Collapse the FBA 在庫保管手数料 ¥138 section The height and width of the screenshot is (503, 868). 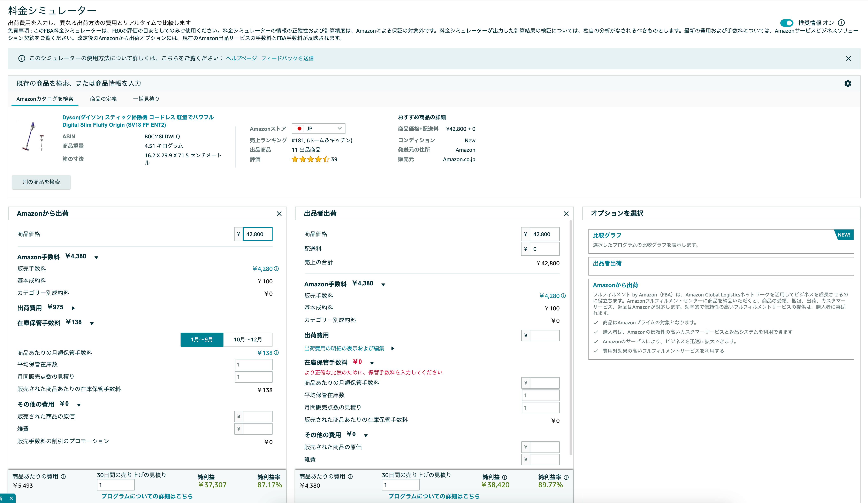pos(92,323)
